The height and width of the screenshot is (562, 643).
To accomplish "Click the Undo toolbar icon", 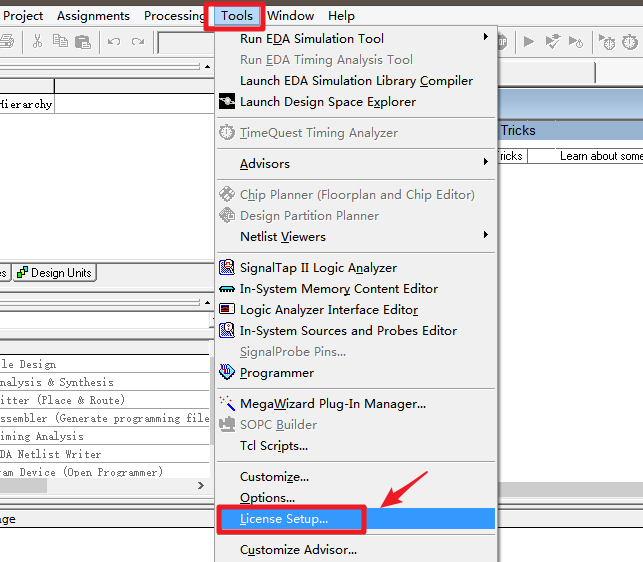I will 114,42.
